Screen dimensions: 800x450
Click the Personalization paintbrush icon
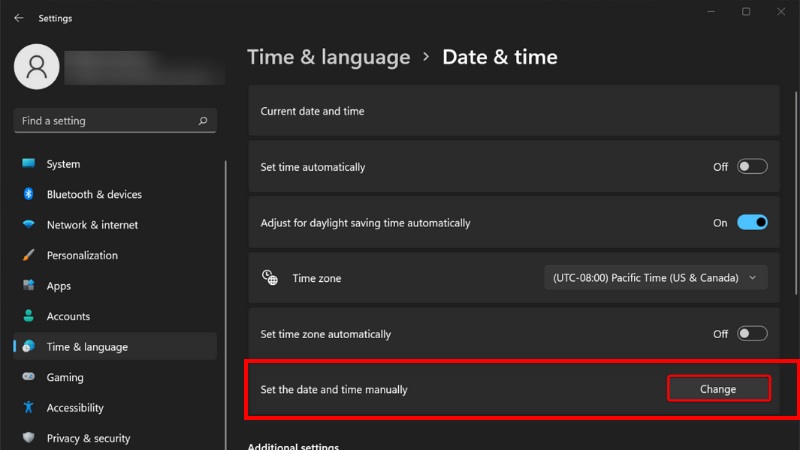29,255
